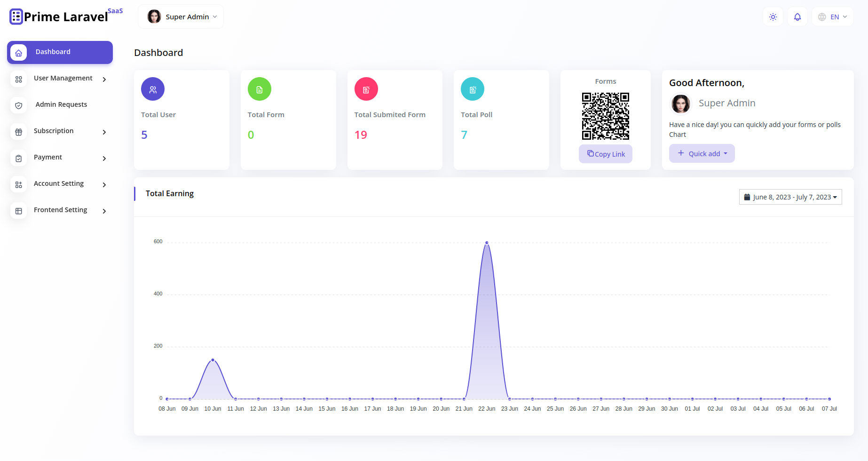Click the Copy Link button

[606, 154]
